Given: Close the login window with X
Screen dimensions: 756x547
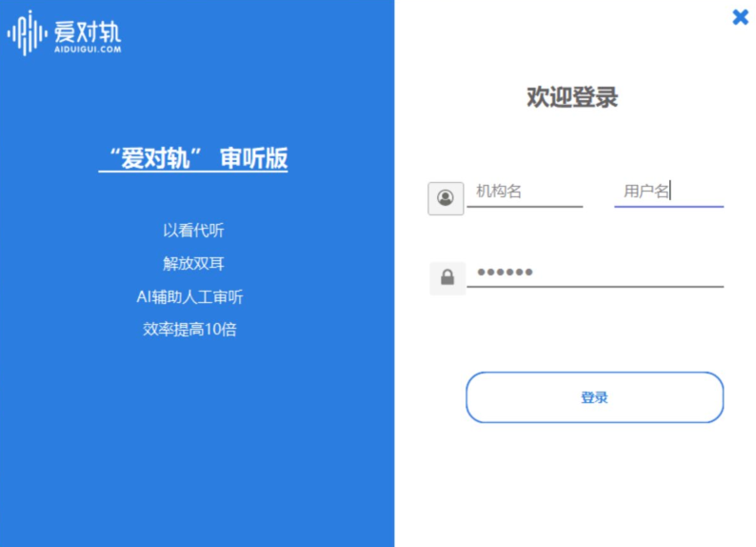Looking at the screenshot, I should pos(740,17).
